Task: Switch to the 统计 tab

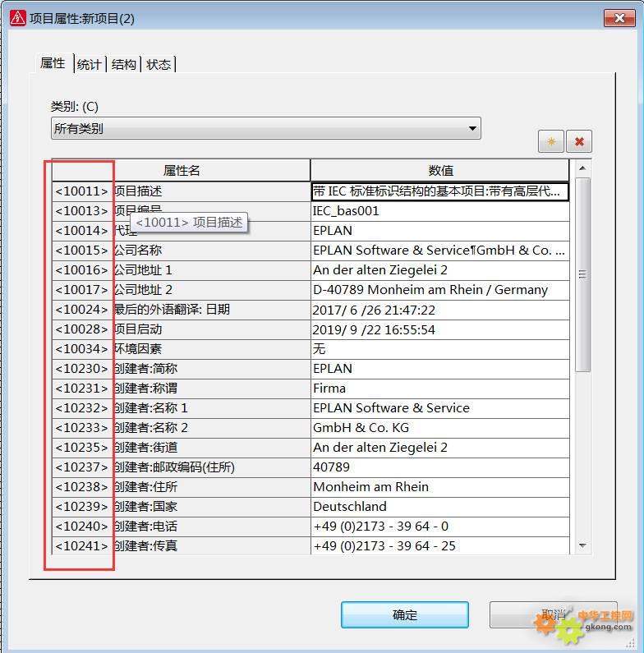Action: click(90, 65)
